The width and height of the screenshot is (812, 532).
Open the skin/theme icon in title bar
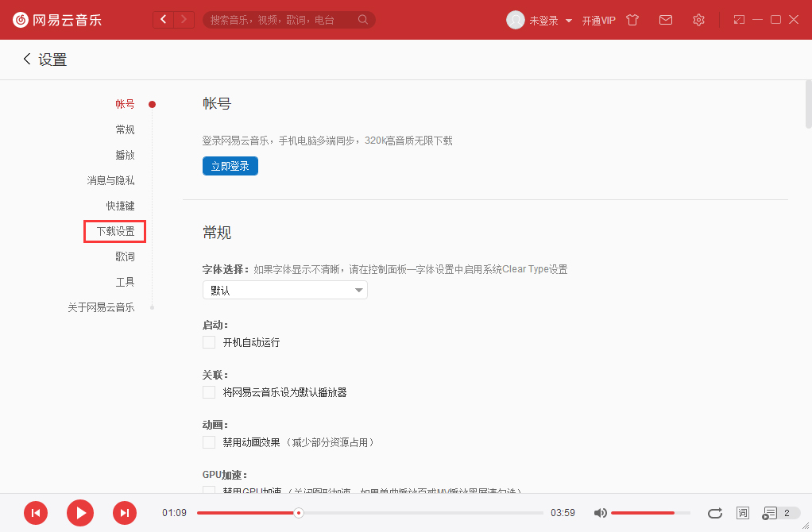(632, 20)
